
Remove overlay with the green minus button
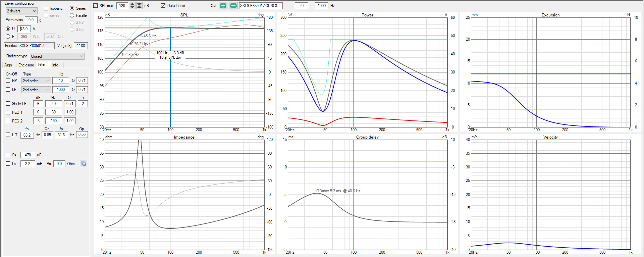point(233,6)
